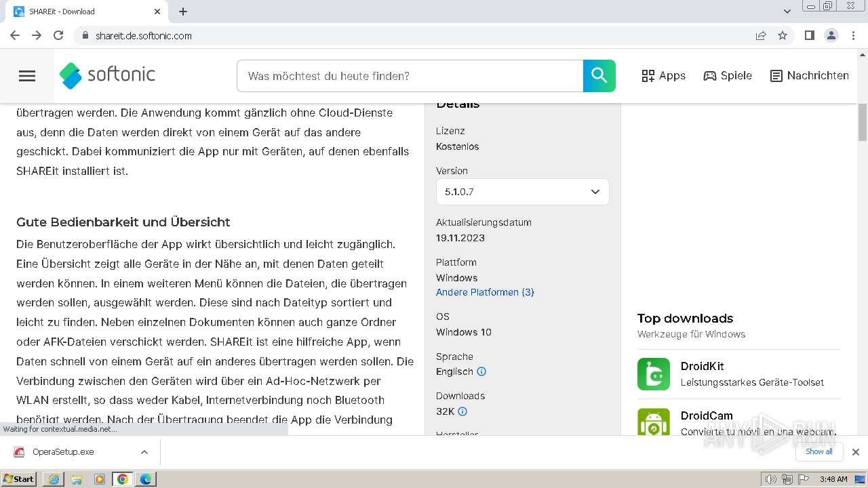The height and width of the screenshot is (488, 868).
Task: Select the SHAREit - Download tab
Action: tap(88, 12)
